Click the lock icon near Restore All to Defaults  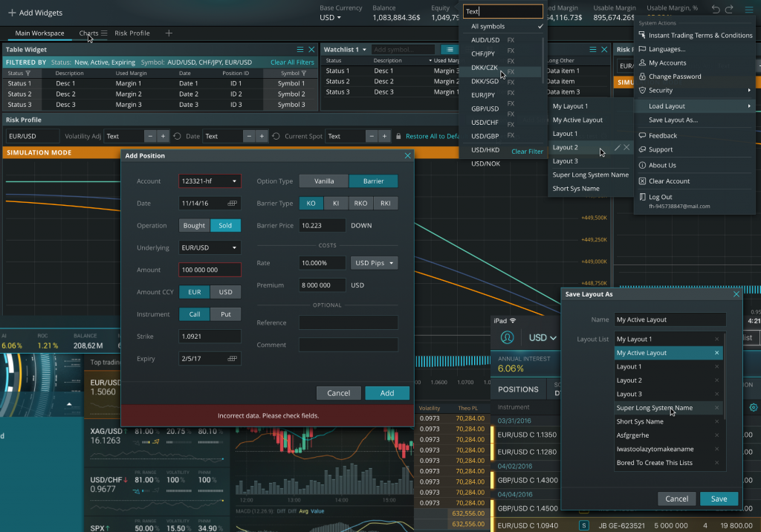tap(398, 136)
